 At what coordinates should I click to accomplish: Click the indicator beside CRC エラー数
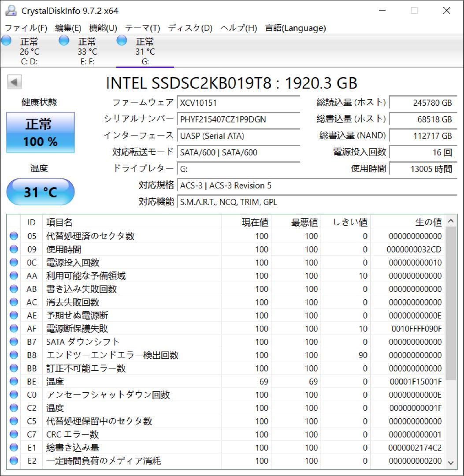[14, 434]
